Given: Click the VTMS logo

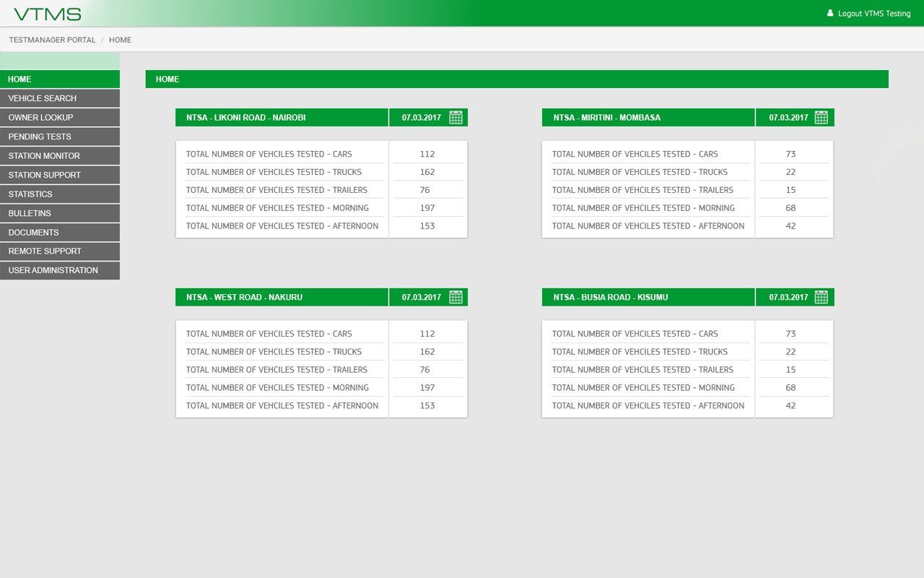Looking at the screenshot, I should pyautogui.click(x=48, y=14).
